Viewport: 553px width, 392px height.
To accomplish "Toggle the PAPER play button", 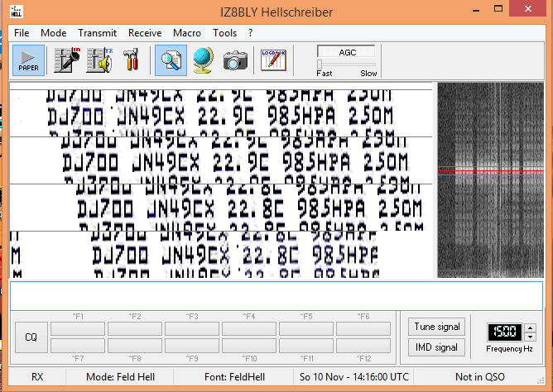I will [29, 60].
